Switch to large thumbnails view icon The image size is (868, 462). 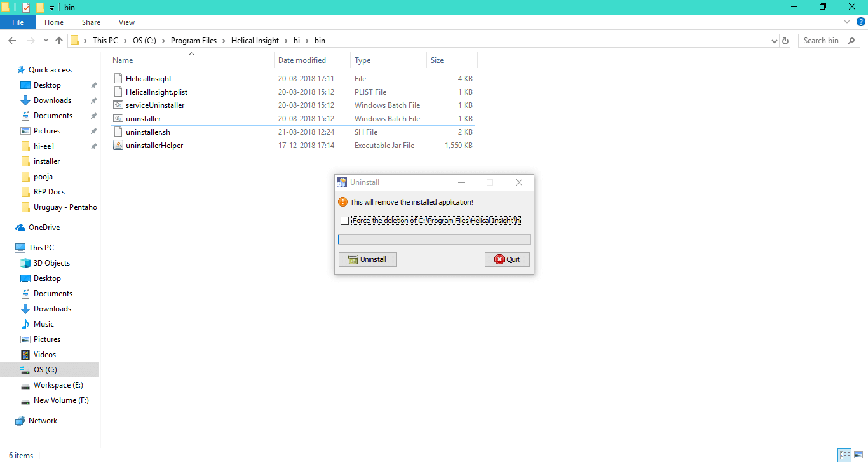tap(859, 455)
